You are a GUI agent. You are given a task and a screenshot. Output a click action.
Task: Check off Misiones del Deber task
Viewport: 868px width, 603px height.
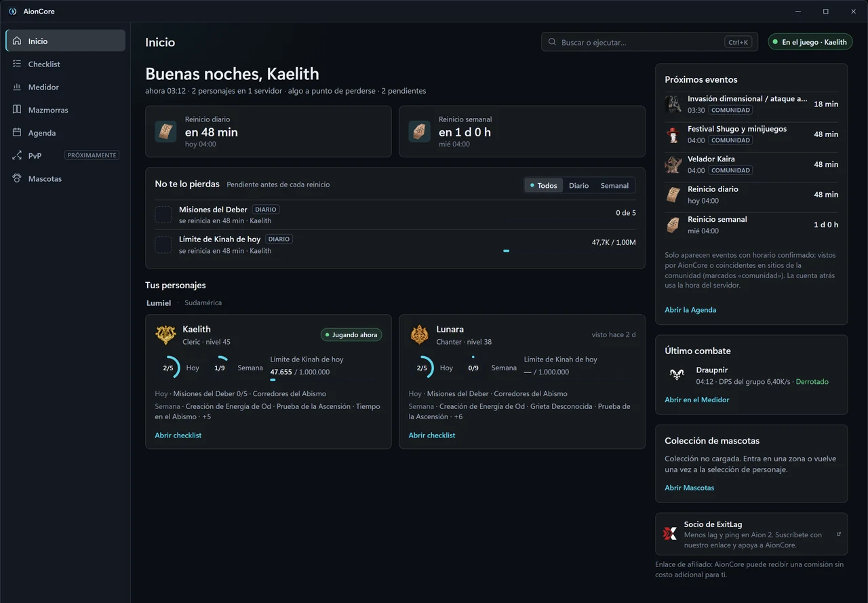click(163, 215)
